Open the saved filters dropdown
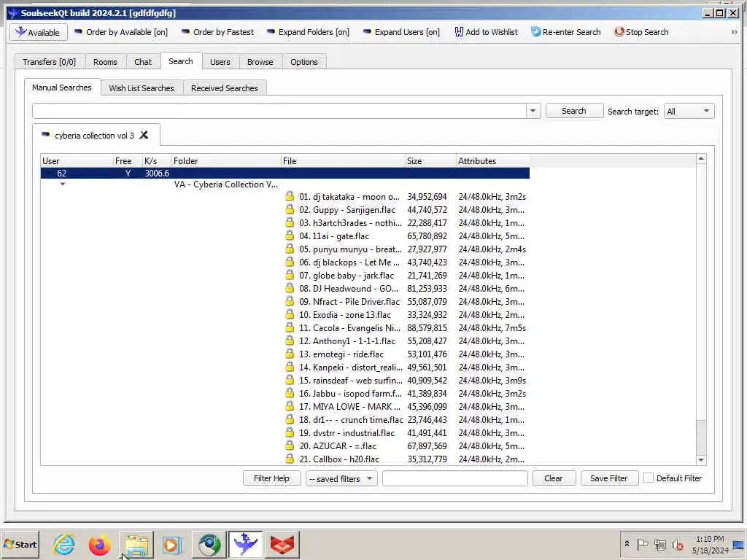This screenshot has height=560, width=747. pyautogui.click(x=341, y=478)
